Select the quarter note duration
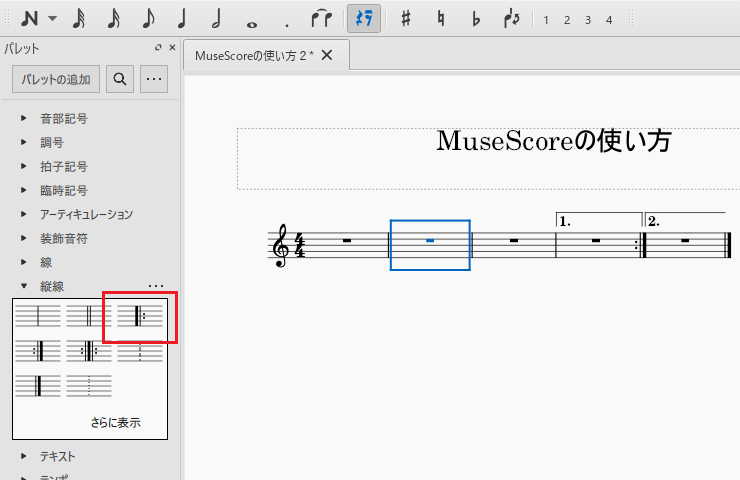740x480 pixels. [x=182, y=19]
